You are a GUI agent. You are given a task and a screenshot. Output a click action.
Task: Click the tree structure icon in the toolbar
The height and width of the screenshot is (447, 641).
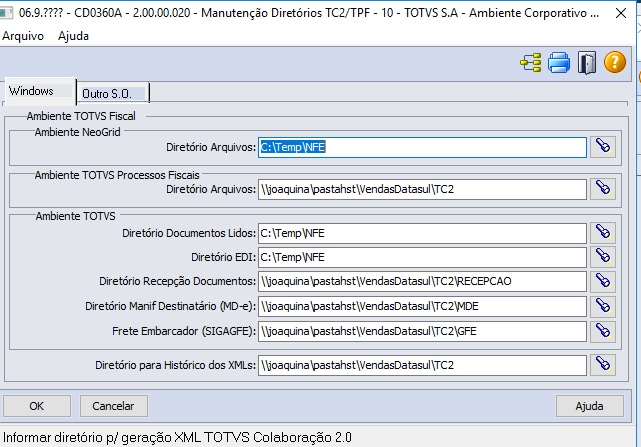531,63
